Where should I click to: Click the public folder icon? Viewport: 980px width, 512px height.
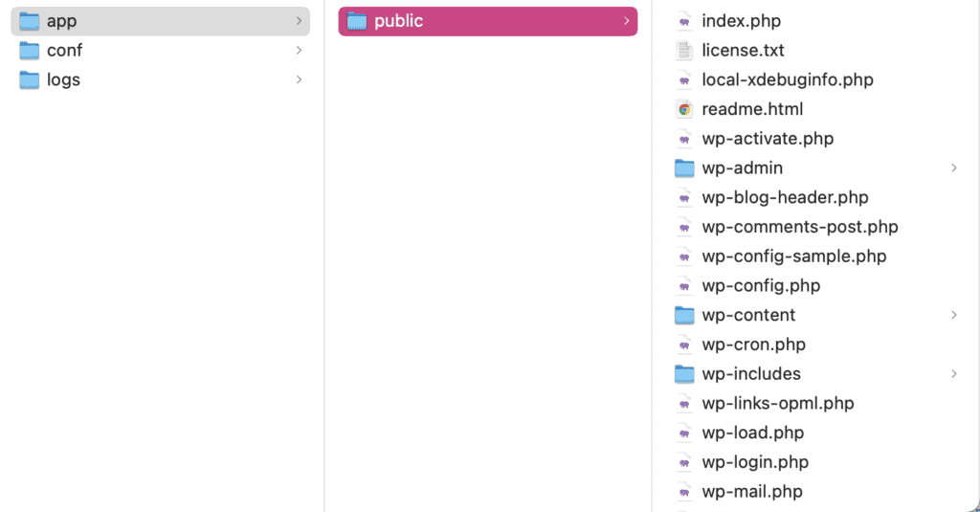[357, 21]
